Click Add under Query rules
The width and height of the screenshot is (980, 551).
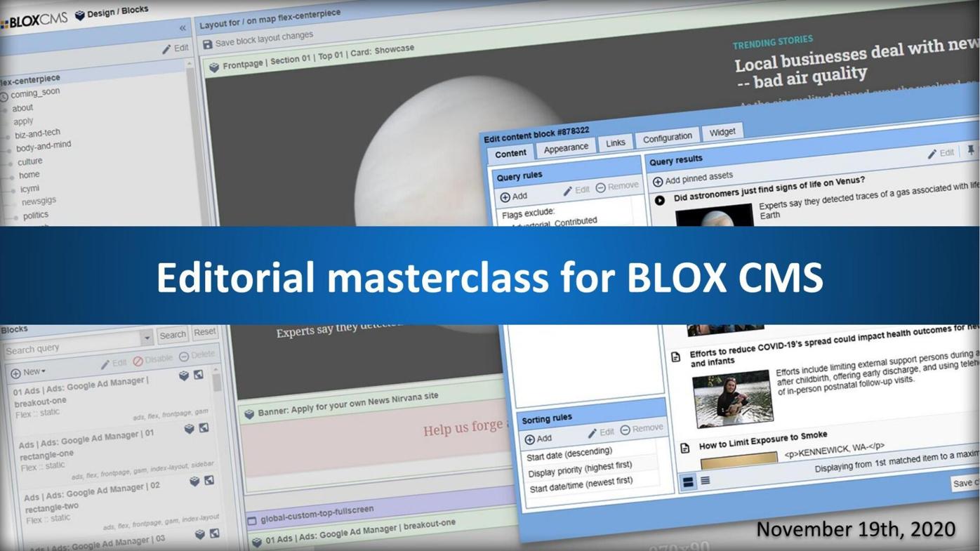point(513,197)
